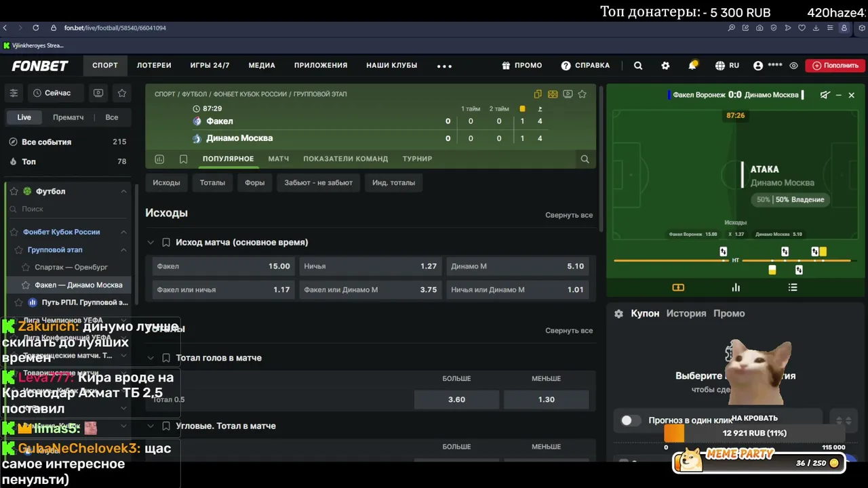Screen dimensions: 868x488
Task: Collapse the Групповой этап group
Action: (x=123, y=250)
